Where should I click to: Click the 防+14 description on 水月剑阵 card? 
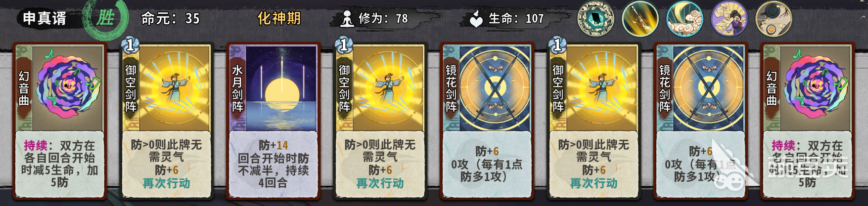[274, 145]
